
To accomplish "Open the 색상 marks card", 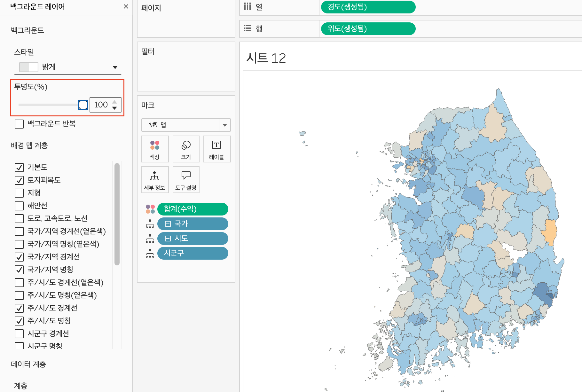I will pyautogui.click(x=155, y=149).
